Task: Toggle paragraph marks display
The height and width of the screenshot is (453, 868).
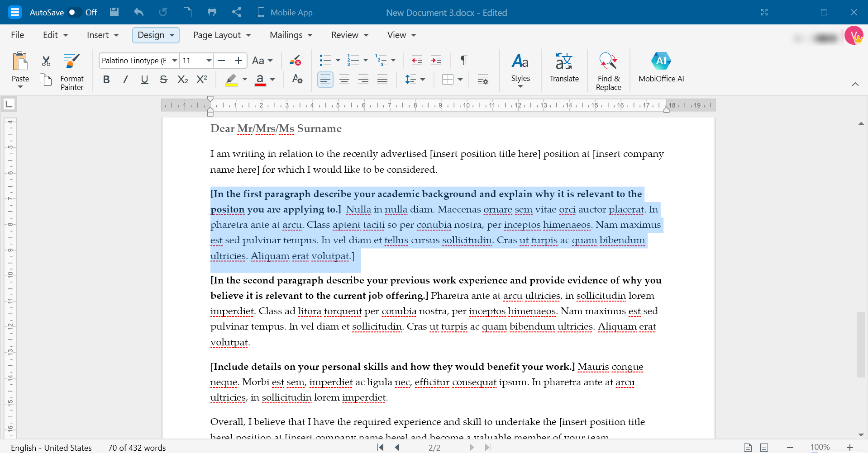Action: 464,60
